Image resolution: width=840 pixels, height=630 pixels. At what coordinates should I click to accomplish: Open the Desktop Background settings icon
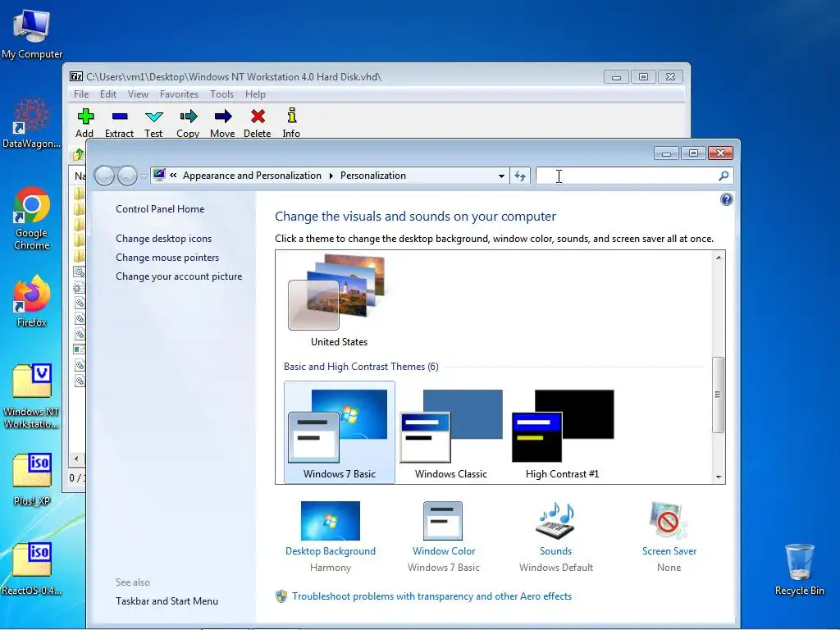(x=331, y=521)
